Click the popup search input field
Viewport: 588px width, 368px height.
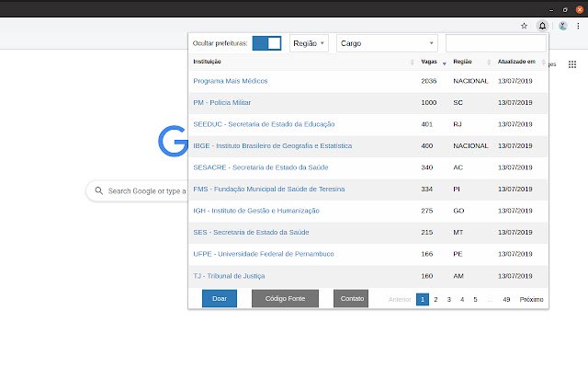tap(496, 43)
